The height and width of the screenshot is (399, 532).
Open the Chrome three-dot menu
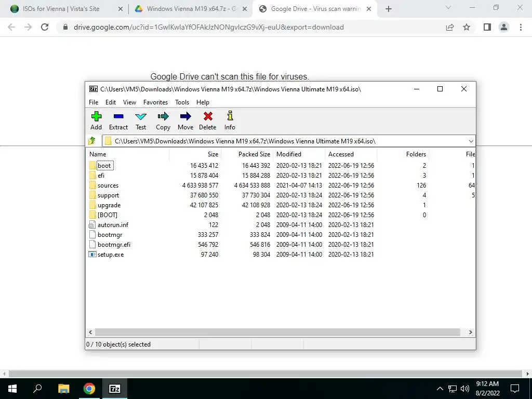pyautogui.click(x=521, y=27)
